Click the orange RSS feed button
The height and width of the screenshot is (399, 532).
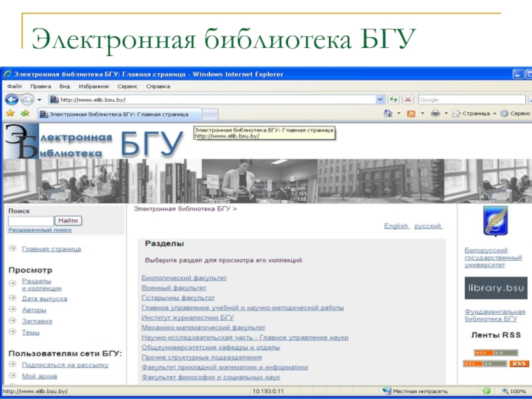click(519, 364)
